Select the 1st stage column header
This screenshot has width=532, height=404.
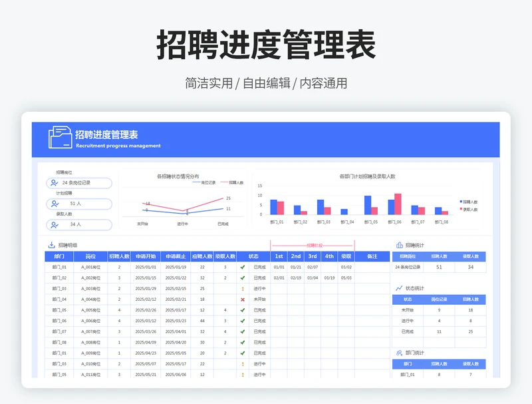click(279, 256)
